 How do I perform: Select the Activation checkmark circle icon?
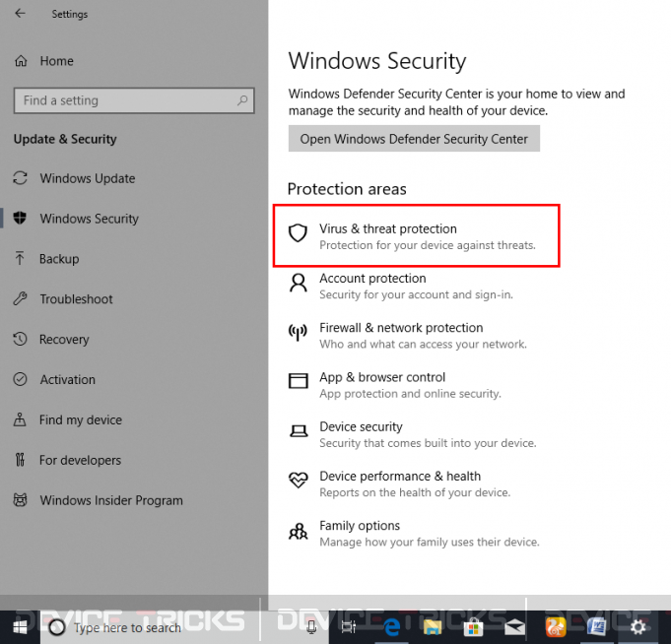pos(20,379)
